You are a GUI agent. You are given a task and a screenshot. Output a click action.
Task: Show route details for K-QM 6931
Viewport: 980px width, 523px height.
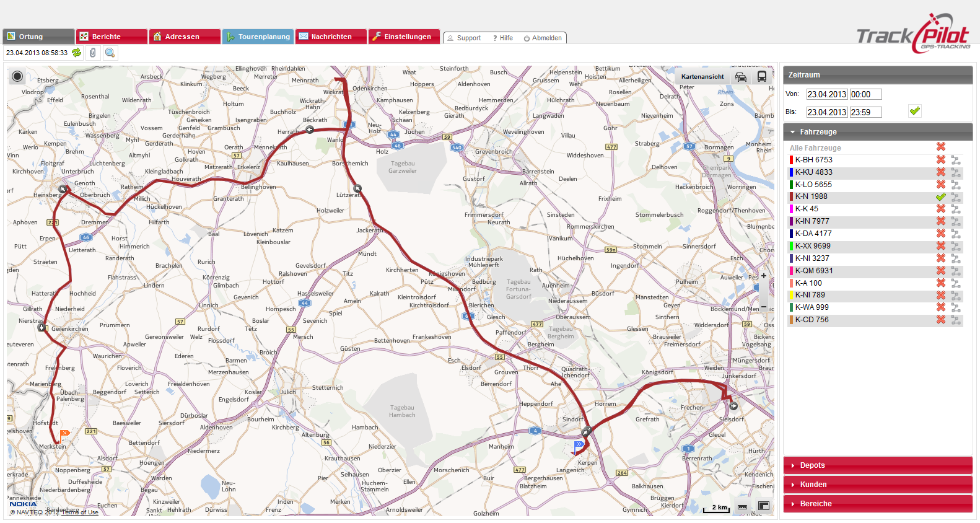(956, 271)
